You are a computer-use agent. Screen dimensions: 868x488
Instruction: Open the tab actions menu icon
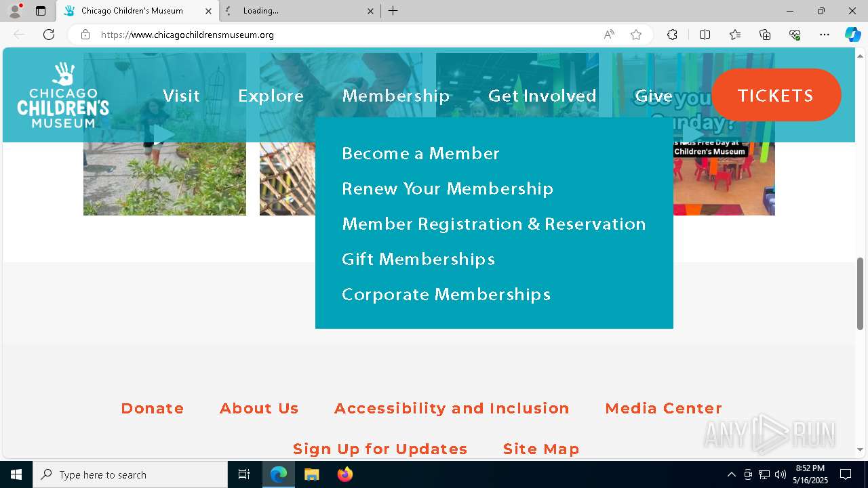tap(41, 11)
